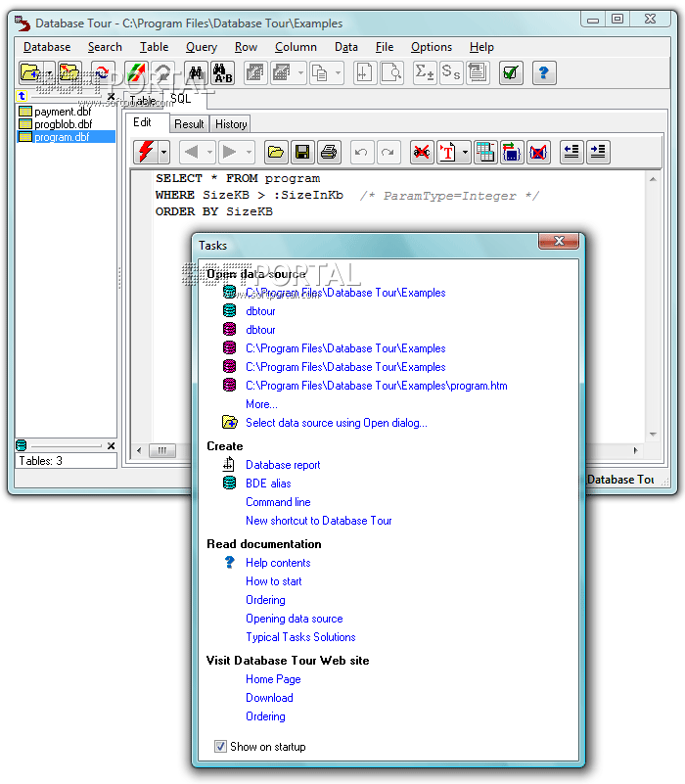Switch to the Table tab
The width and height of the screenshot is (685, 784).
(143, 101)
